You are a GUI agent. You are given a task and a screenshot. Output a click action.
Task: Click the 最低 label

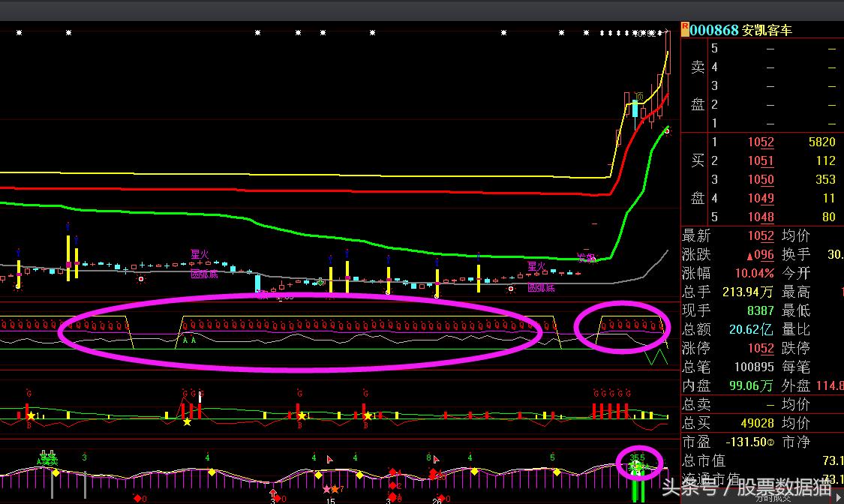795,311
